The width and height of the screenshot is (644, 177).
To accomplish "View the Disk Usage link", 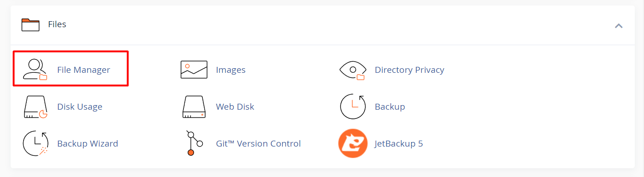I will (80, 107).
